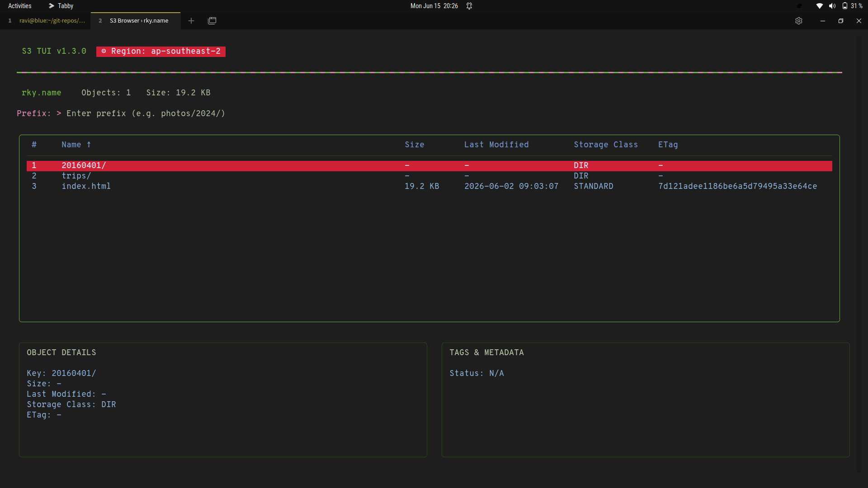Open Tabby settings gear
The height and width of the screenshot is (488, 868).
(x=799, y=21)
